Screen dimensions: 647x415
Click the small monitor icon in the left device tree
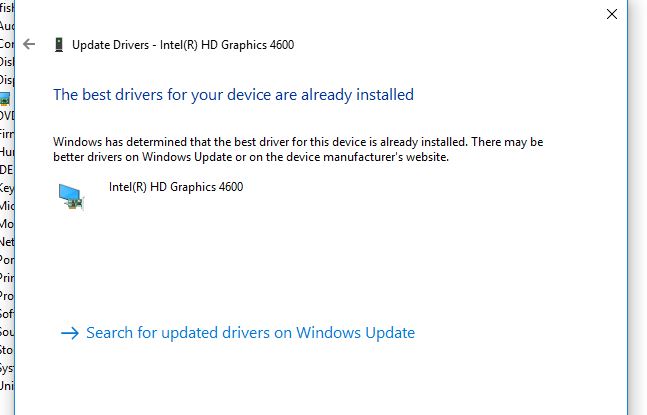tap(5, 98)
